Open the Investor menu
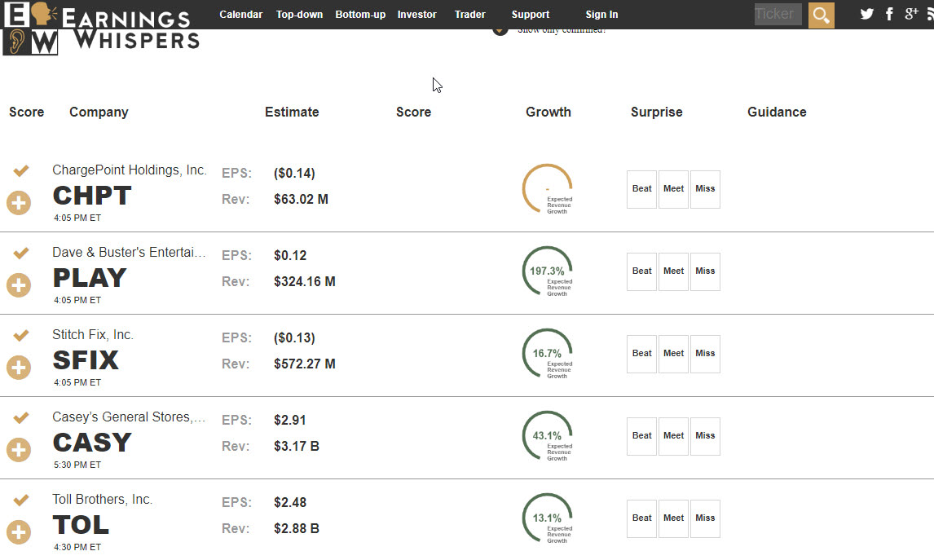 click(x=417, y=15)
